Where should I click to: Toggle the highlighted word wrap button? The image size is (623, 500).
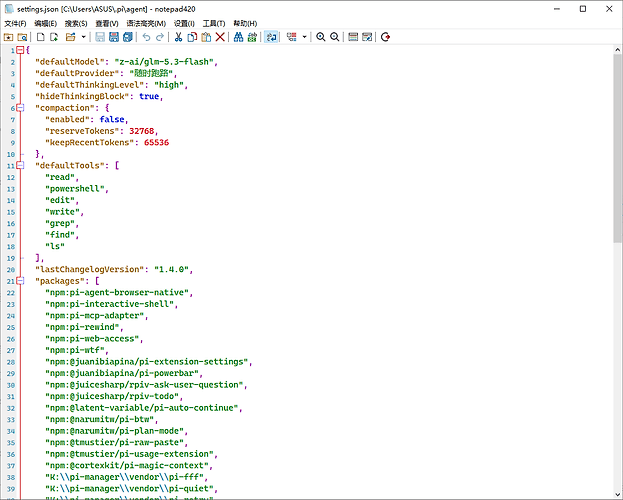pos(271,37)
